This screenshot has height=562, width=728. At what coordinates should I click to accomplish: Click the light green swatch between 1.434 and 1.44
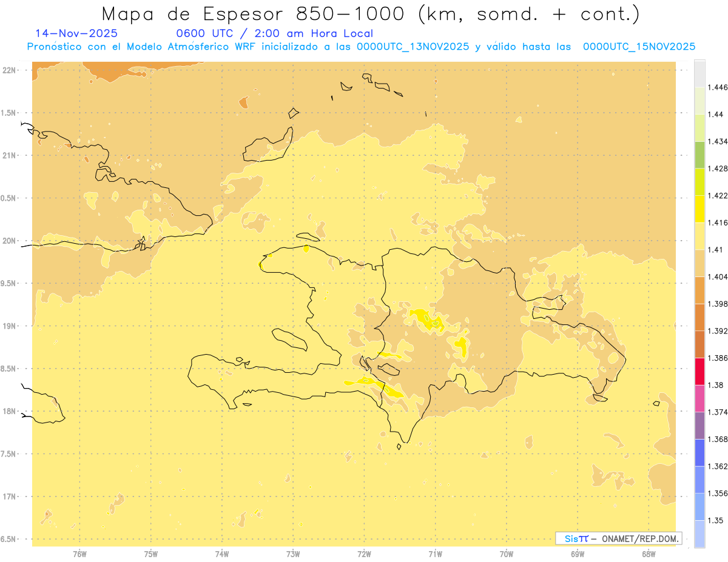tap(699, 128)
